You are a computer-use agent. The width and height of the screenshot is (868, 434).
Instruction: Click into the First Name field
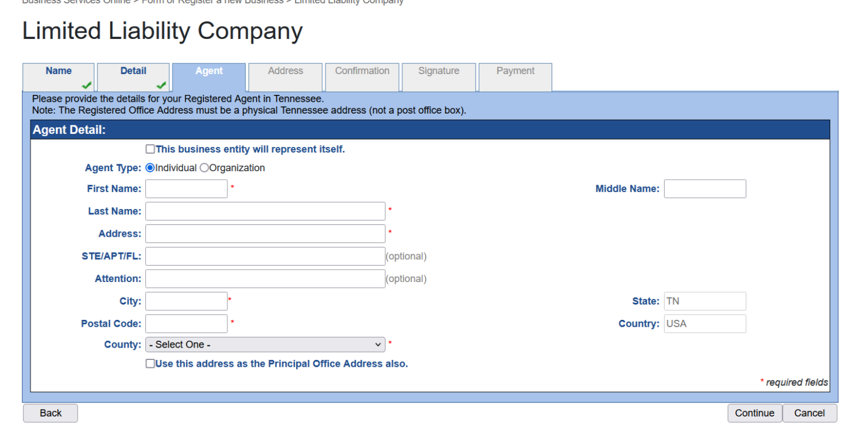tap(186, 188)
